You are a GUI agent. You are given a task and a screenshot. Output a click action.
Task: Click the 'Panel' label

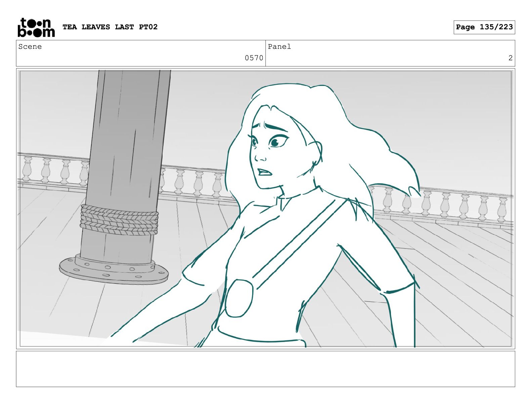click(279, 47)
